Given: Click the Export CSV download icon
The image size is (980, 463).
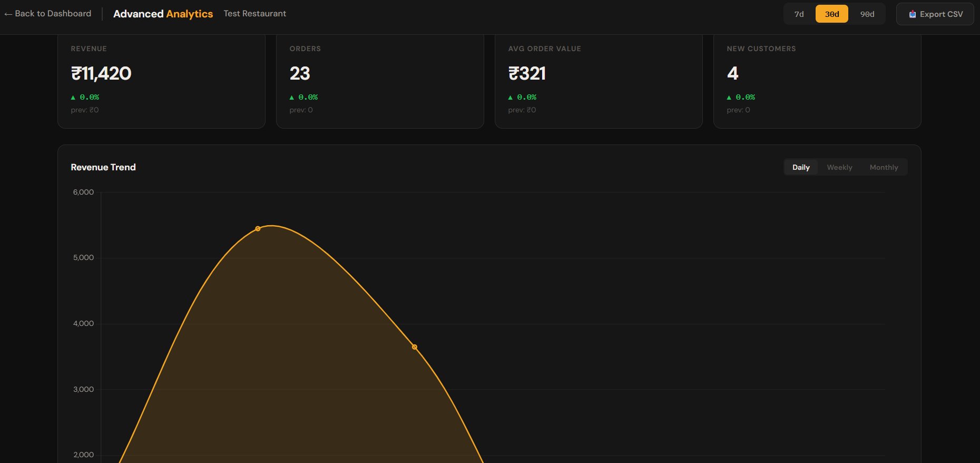Looking at the screenshot, I should click(913, 14).
